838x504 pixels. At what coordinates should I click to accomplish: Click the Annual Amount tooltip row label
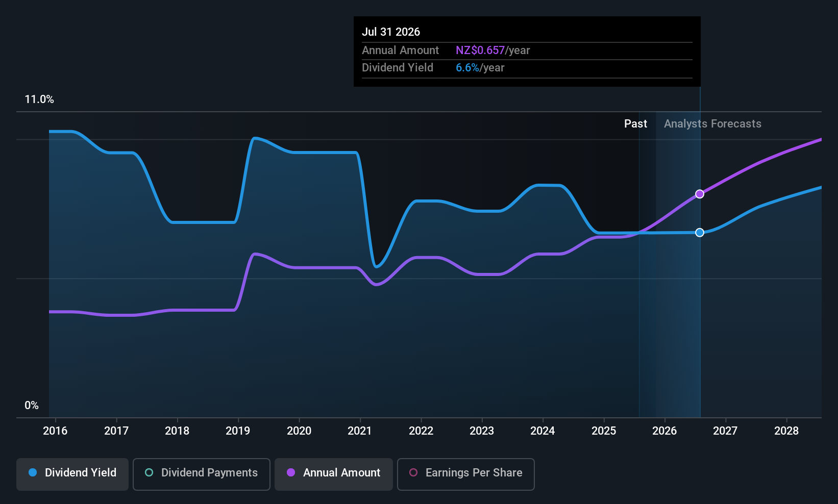point(401,51)
